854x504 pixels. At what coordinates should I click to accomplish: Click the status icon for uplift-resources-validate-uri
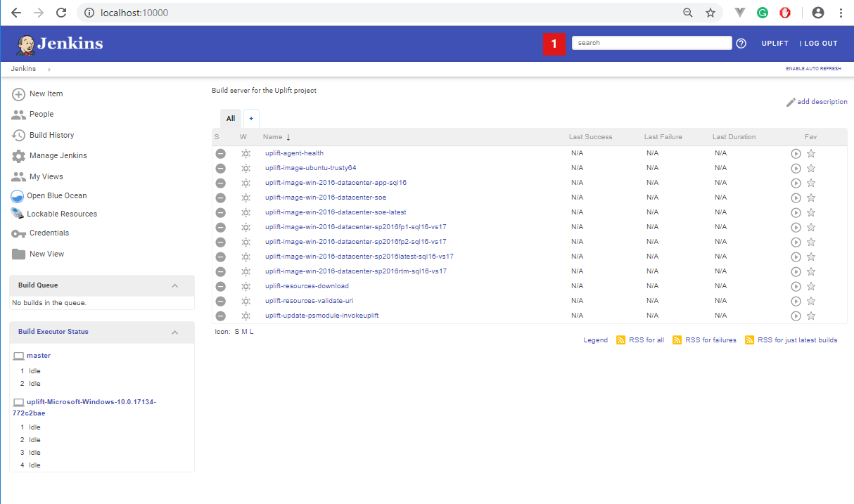(220, 301)
